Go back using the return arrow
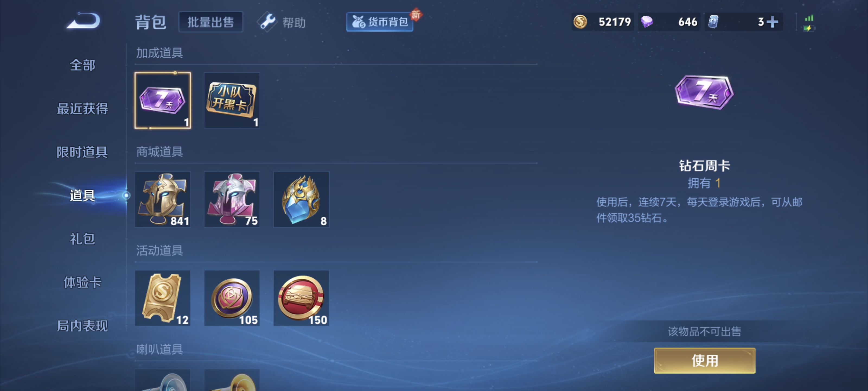The height and width of the screenshot is (391, 868). pos(83,21)
